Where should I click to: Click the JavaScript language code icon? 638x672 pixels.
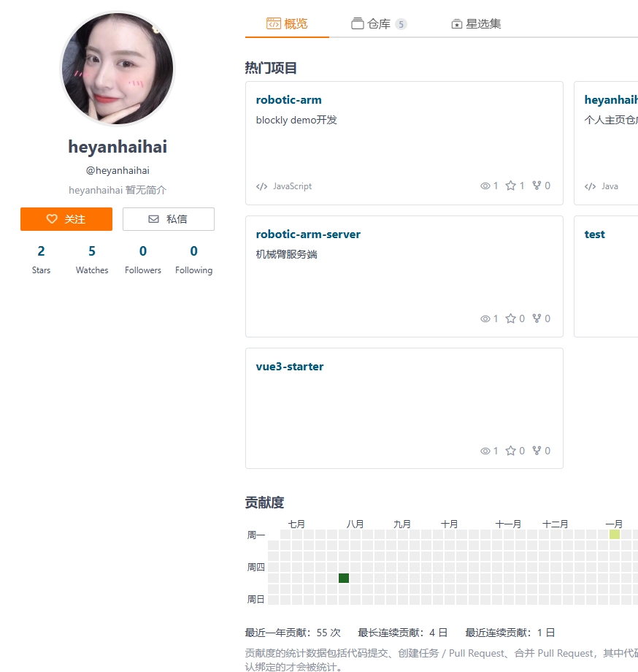click(261, 186)
